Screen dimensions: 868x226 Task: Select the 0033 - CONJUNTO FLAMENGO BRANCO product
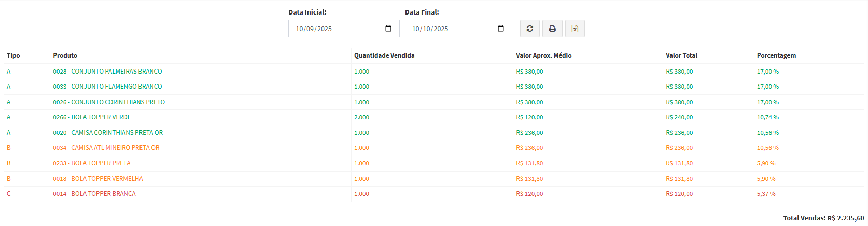107,87
